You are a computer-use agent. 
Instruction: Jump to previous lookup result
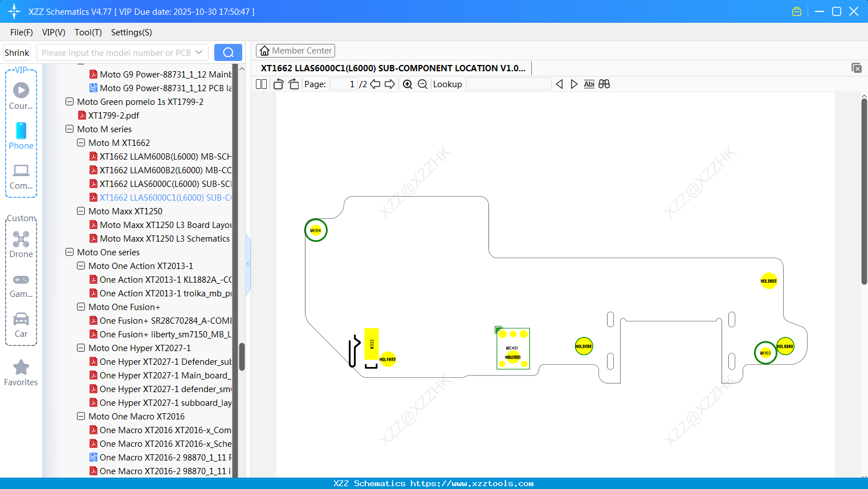pyautogui.click(x=560, y=84)
